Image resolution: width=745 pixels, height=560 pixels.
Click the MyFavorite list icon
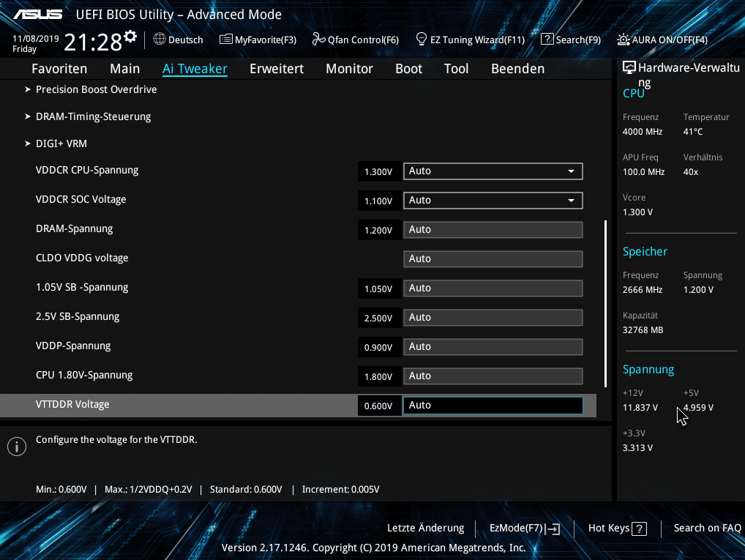tap(225, 39)
